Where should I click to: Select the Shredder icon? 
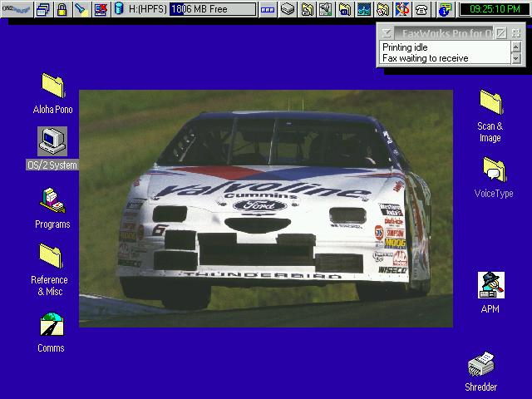[480, 364]
